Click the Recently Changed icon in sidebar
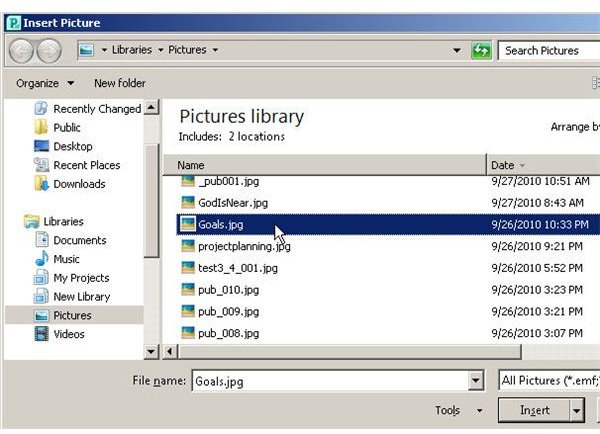Viewport: 600px width, 434px height. coord(41,109)
